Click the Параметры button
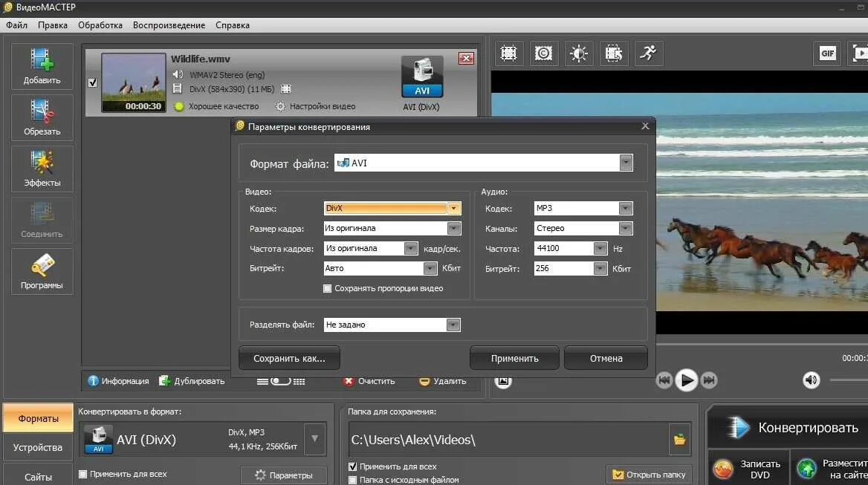 point(283,475)
